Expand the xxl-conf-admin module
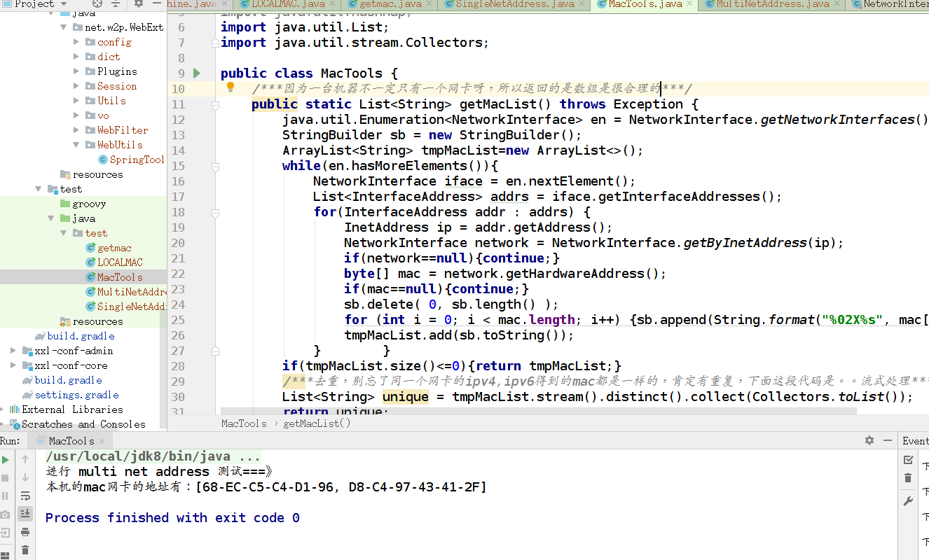This screenshot has height=560, width=929. click(x=13, y=351)
